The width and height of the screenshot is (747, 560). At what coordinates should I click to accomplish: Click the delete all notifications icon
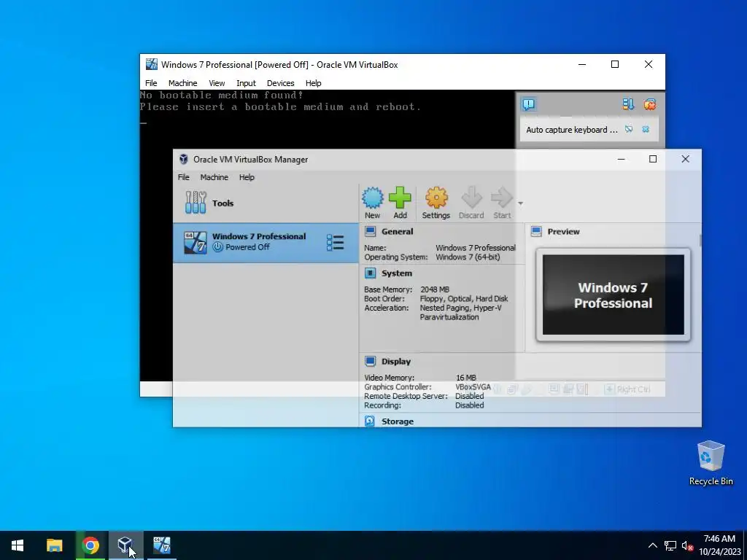(x=650, y=104)
